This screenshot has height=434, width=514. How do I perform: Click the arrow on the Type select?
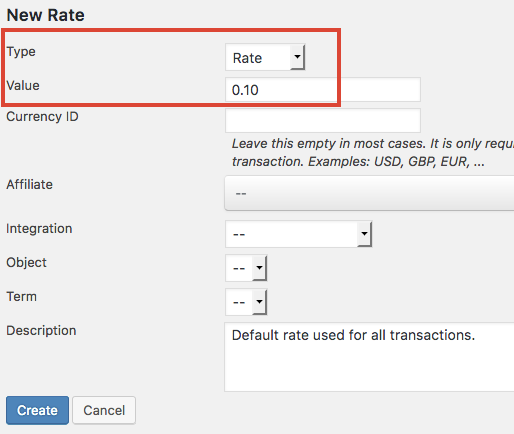(297, 57)
